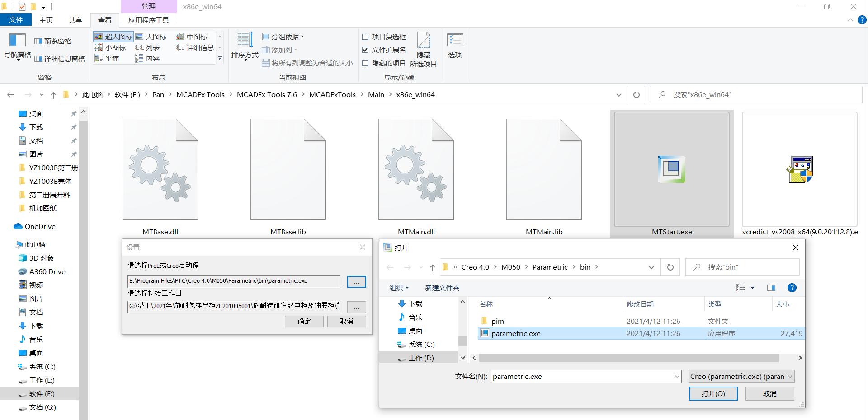868x420 pixels.
Task: Select the 超大图标 layout option
Action: [x=113, y=37]
